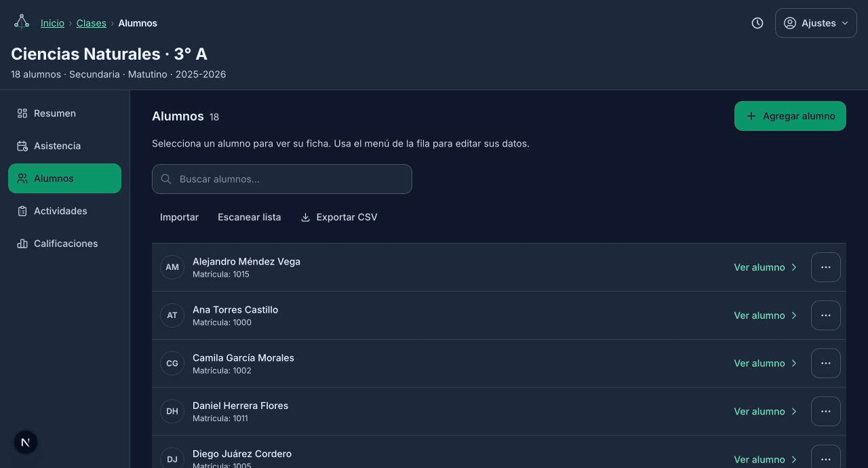
Task: View student Diego Juárez Cordero
Action: [766, 459]
